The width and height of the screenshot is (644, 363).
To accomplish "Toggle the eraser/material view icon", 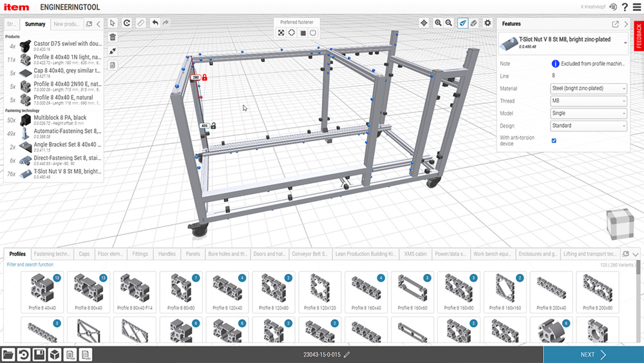I will (x=473, y=23).
